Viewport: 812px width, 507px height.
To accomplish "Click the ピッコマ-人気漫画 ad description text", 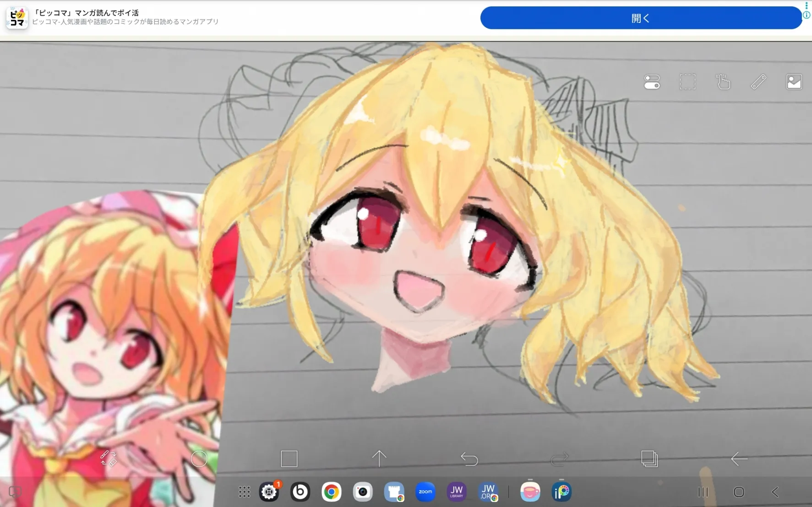I will 125,22.
